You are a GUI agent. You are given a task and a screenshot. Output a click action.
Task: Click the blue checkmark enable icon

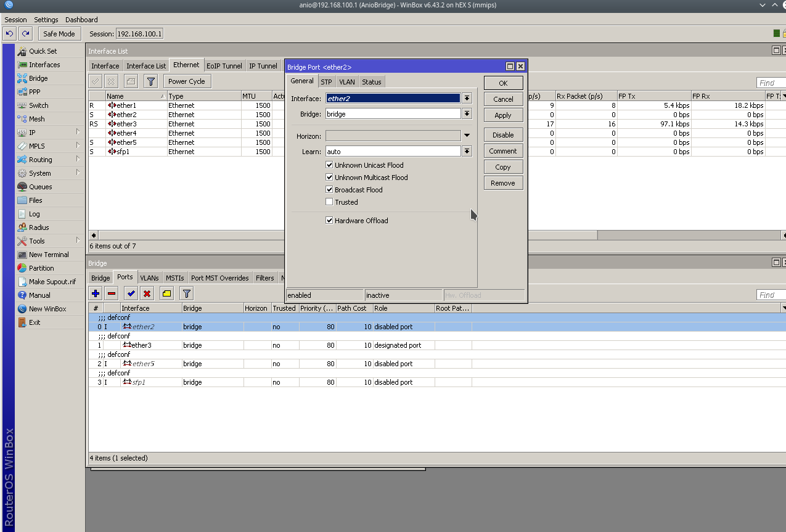131,293
